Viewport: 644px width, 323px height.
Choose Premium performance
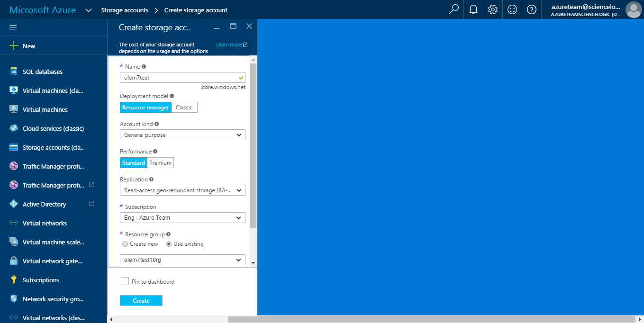tap(161, 163)
